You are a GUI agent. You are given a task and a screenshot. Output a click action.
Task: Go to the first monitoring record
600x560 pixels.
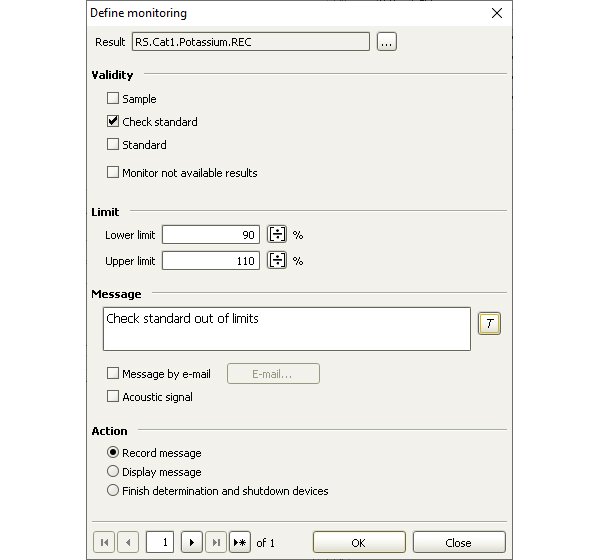104,542
